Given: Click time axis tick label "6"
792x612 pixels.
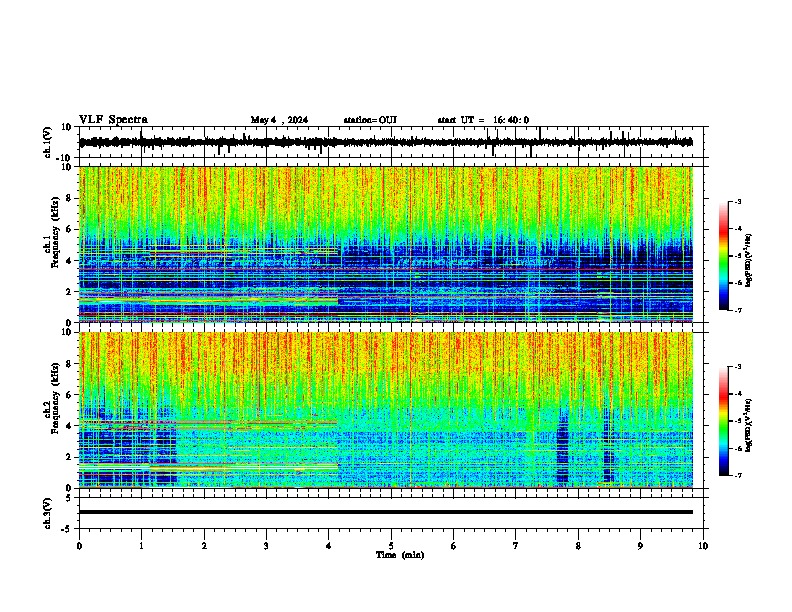Looking at the screenshot, I should 453,546.
